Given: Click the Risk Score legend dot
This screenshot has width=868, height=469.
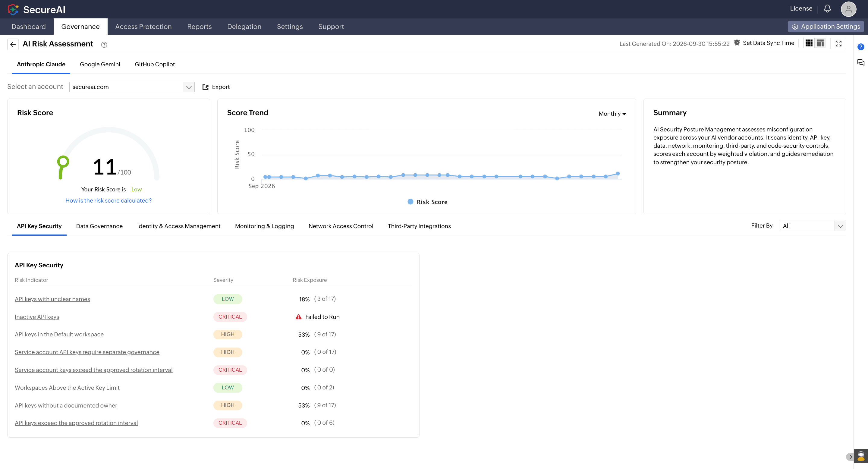Looking at the screenshot, I should click(410, 201).
